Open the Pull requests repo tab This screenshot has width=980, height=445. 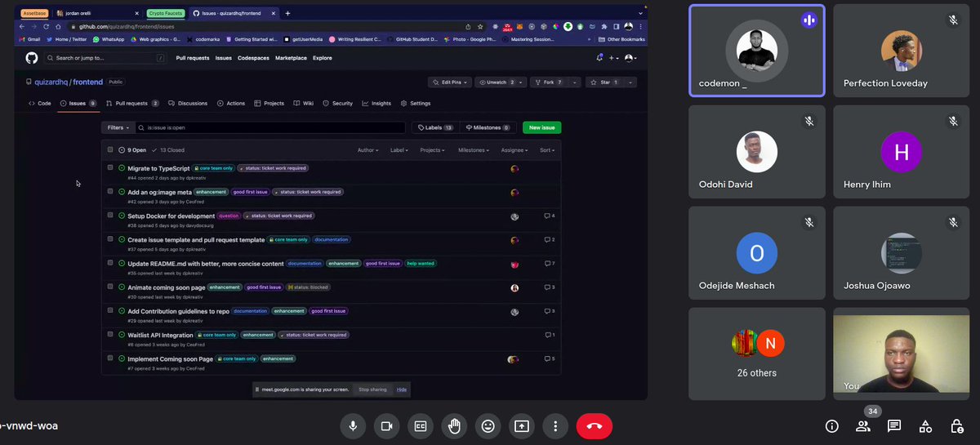tap(131, 104)
